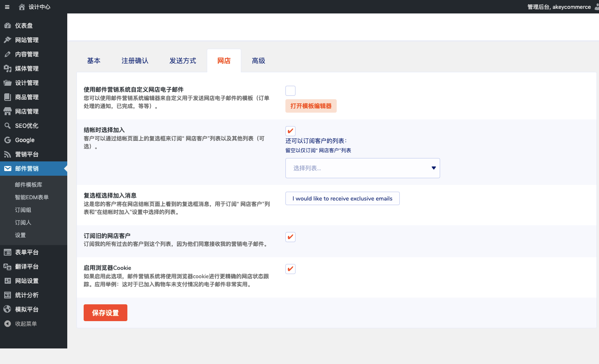This screenshot has height=364, width=599.
Task: Click the 表单平台 form icon
Action: (x=7, y=252)
